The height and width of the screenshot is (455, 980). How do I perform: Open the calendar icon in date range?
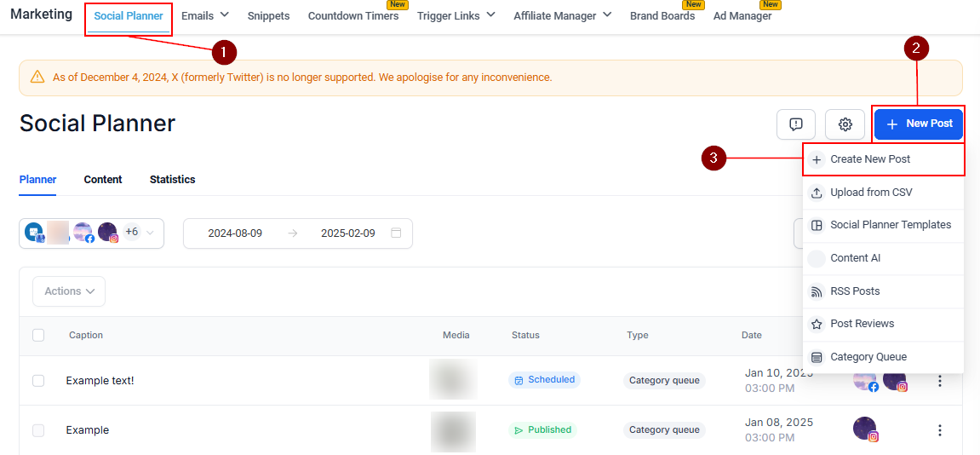(x=396, y=233)
